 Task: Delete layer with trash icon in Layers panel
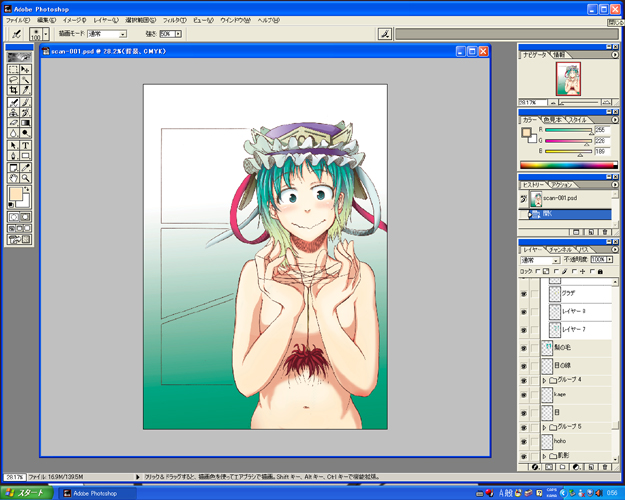(x=605, y=467)
